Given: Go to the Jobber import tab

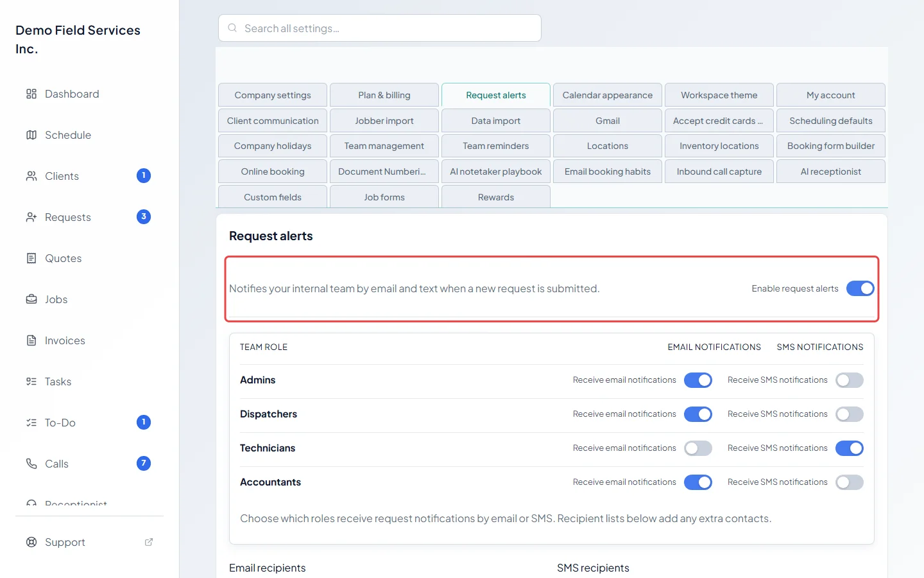Looking at the screenshot, I should [384, 121].
